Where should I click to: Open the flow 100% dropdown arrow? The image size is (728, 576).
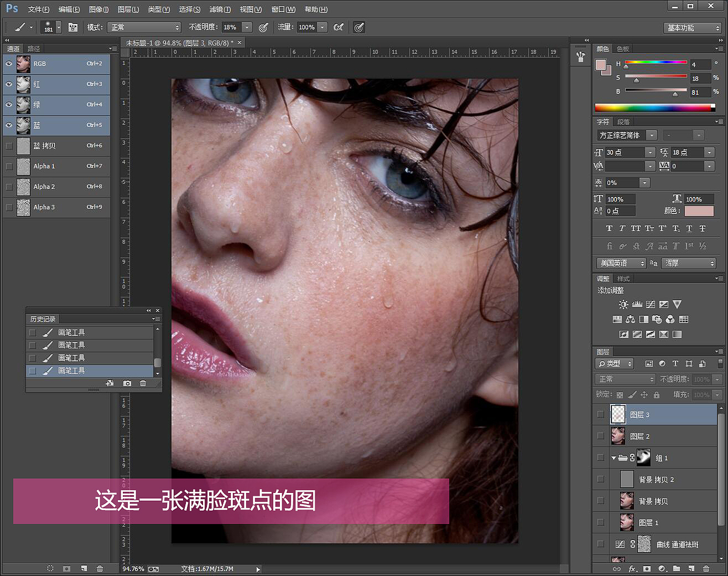[x=322, y=27]
